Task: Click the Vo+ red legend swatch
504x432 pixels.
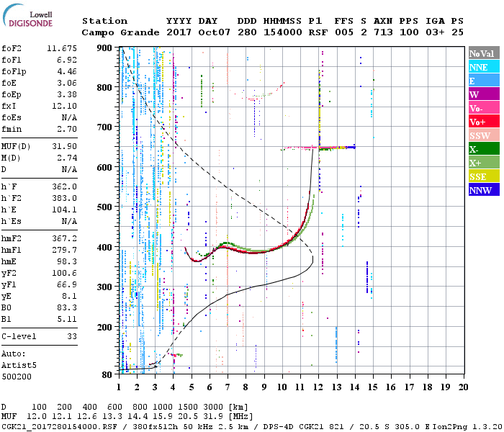Action: 483,122
